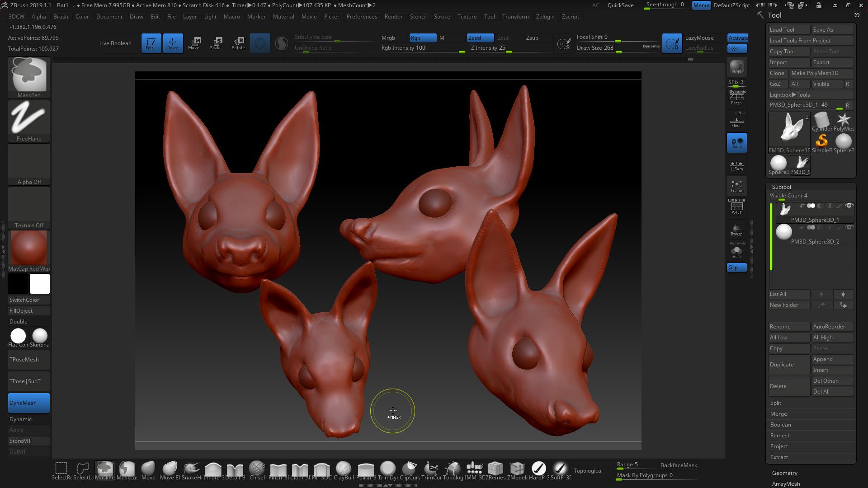The width and height of the screenshot is (868, 488).
Task: Select the Scale transform tool
Action: pyautogui.click(x=216, y=43)
